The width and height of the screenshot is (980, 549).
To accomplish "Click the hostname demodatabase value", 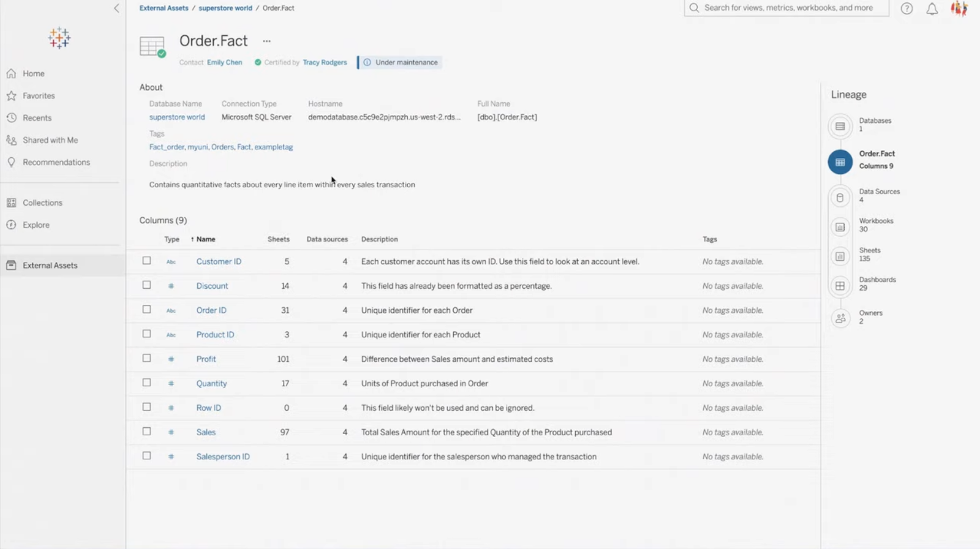I will click(x=384, y=117).
